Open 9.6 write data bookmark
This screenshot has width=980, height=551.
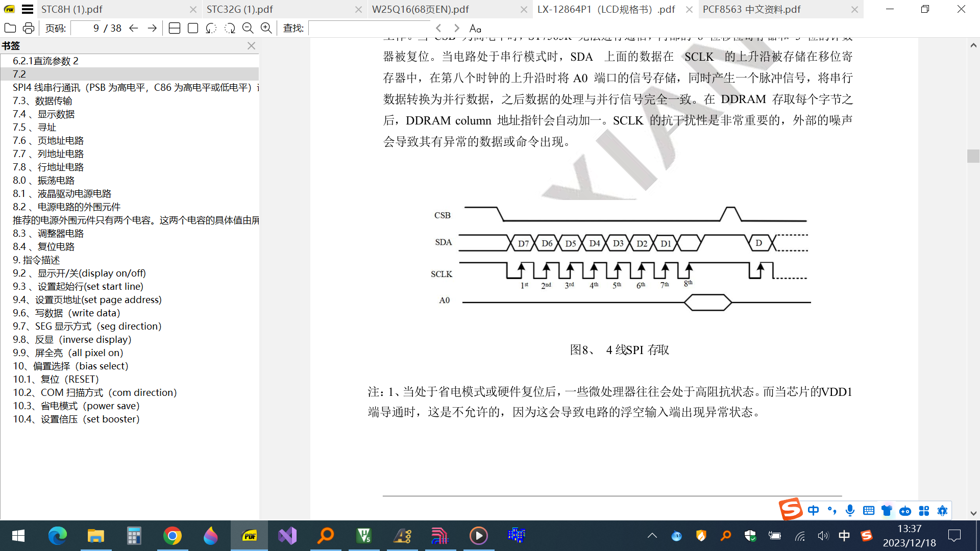tap(130, 313)
